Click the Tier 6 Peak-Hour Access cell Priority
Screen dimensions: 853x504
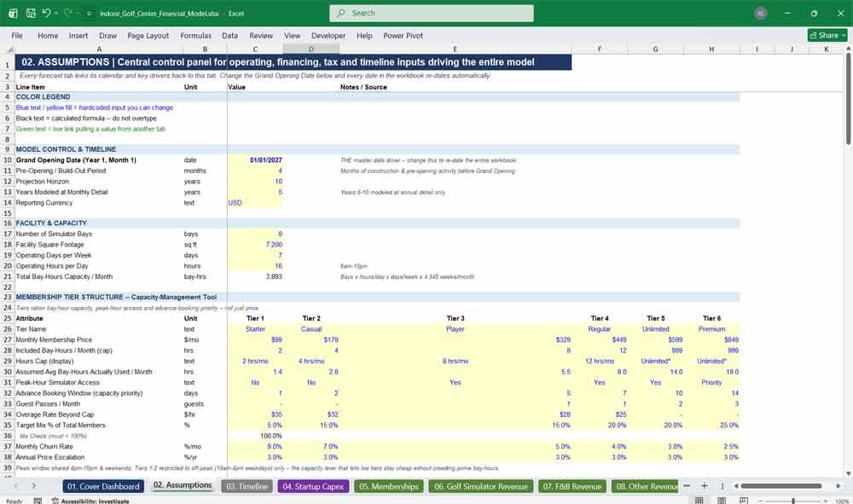(711, 383)
